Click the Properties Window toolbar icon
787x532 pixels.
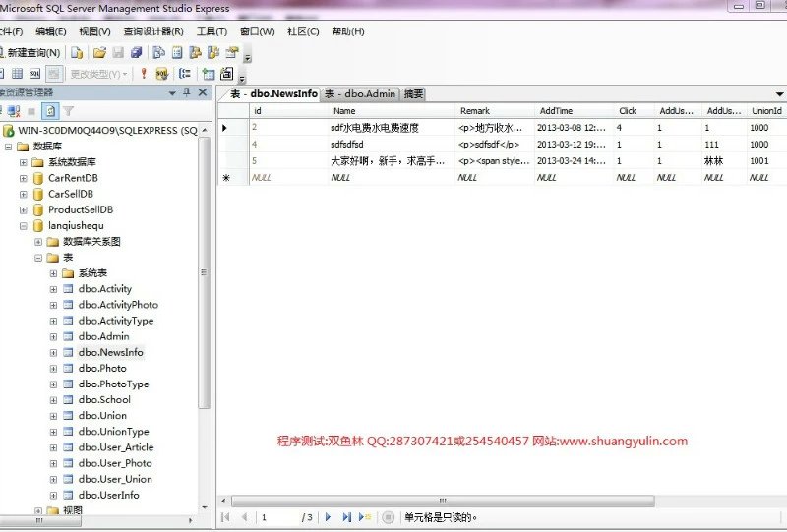pos(231,53)
